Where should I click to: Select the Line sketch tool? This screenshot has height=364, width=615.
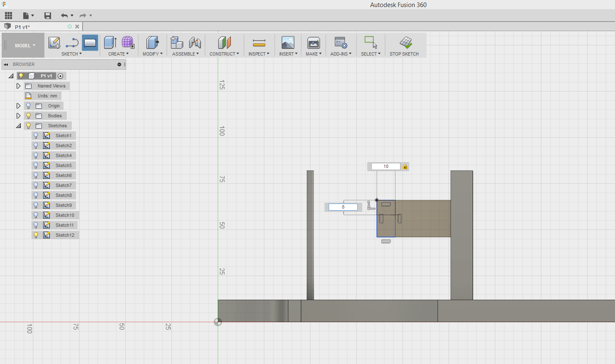[x=72, y=42]
